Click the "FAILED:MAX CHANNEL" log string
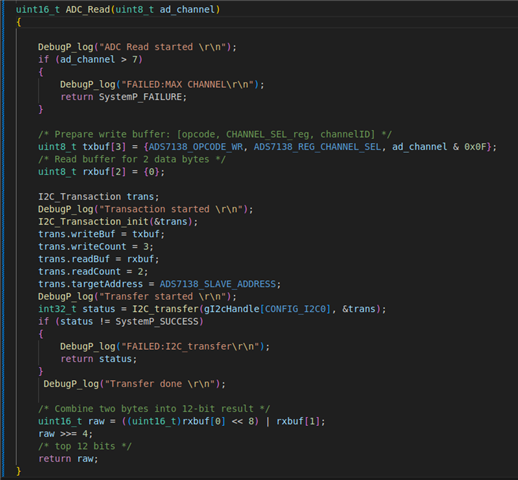Viewport: 518px width, 480px height. click(x=188, y=85)
